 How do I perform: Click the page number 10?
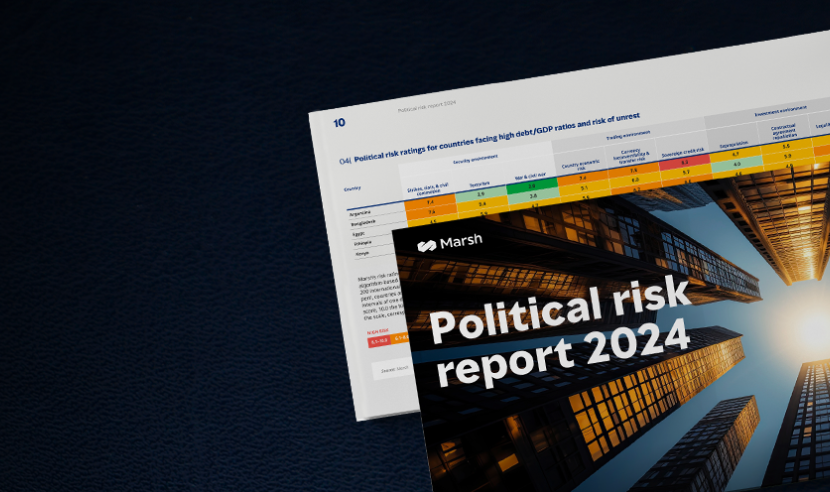339,123
